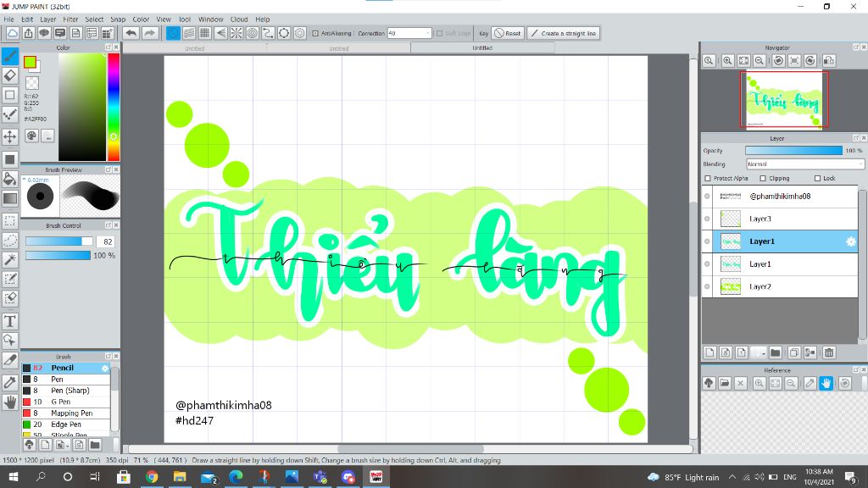
Task: Select the rectangular Select tool
Action: 10,221
